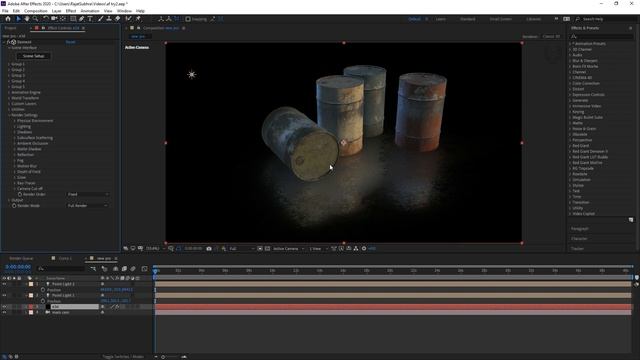Select the Selection arrow tool
Image resolution: width=640 pixels, height=360 pixels.
pos(18,19)
